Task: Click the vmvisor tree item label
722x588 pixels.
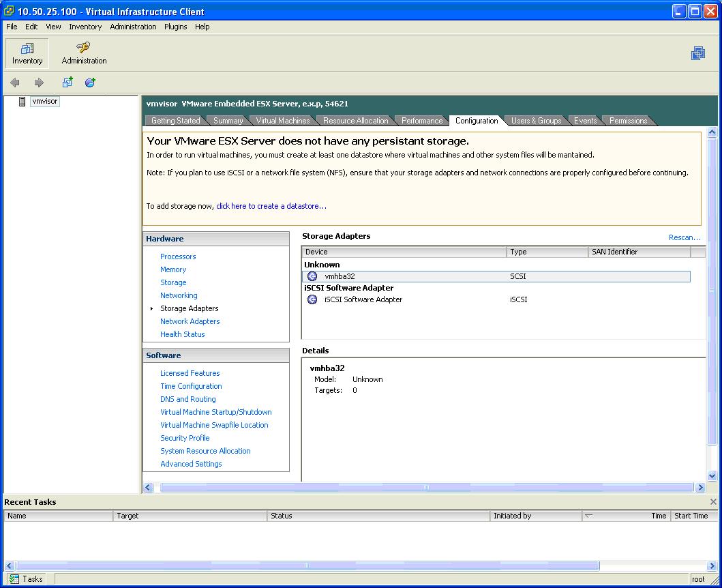Action: (x=45, y=102)
